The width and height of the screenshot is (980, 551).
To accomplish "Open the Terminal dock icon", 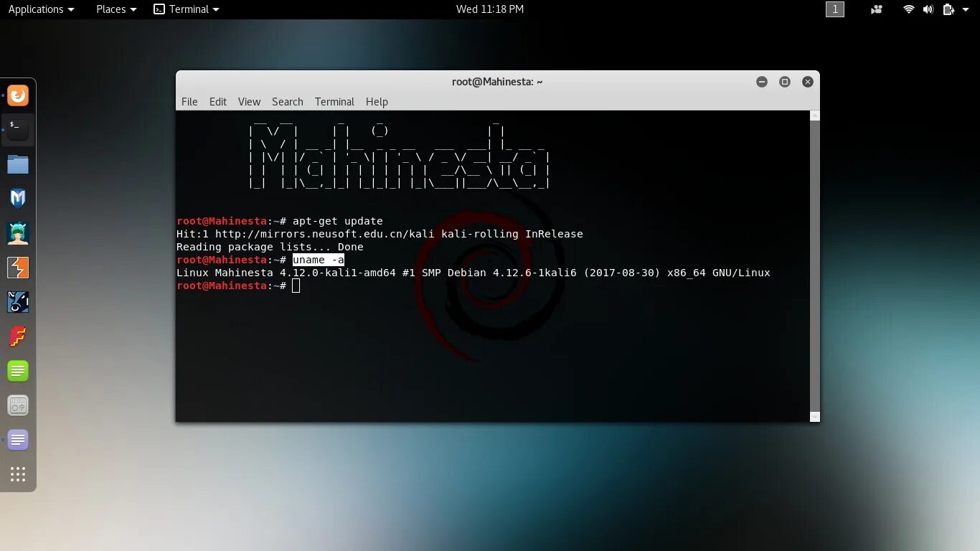I will coord(18,129).
